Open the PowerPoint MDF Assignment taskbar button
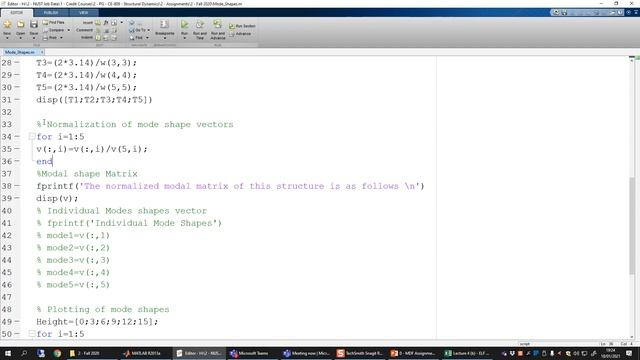Screen dimensions: 640x360 tap(413, 353)
